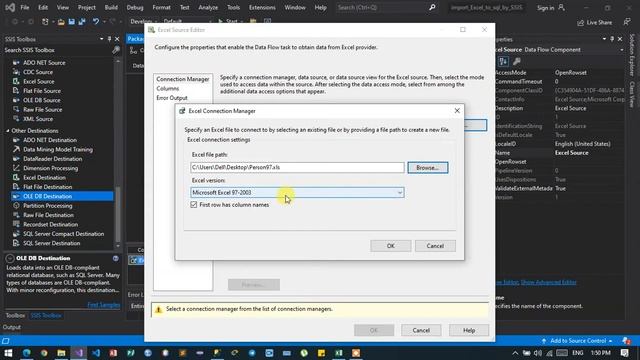640x360 pixels.
Task: Open the Extensions menu
Action: point(262,7)
